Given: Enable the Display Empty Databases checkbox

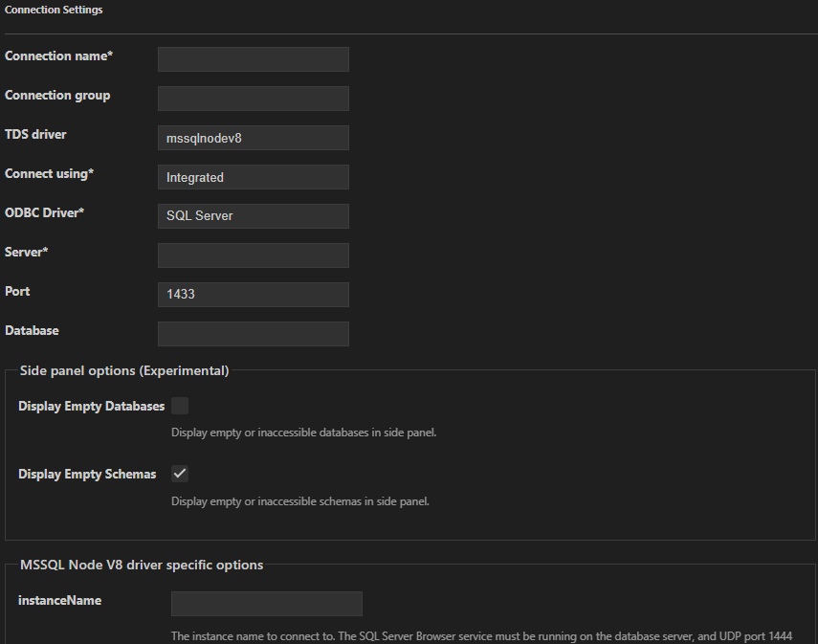Looking at the screenshot, I should (x=180, y=406).
